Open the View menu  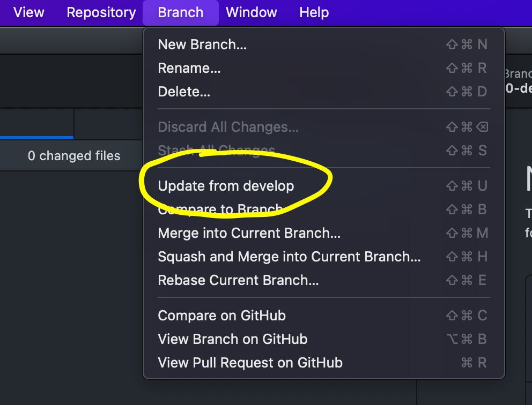tap(29, 12)
